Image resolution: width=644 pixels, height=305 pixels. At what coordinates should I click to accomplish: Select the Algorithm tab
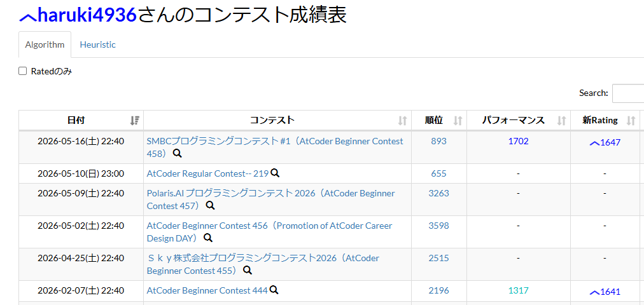pyautogui.click(x=45, y=44)
